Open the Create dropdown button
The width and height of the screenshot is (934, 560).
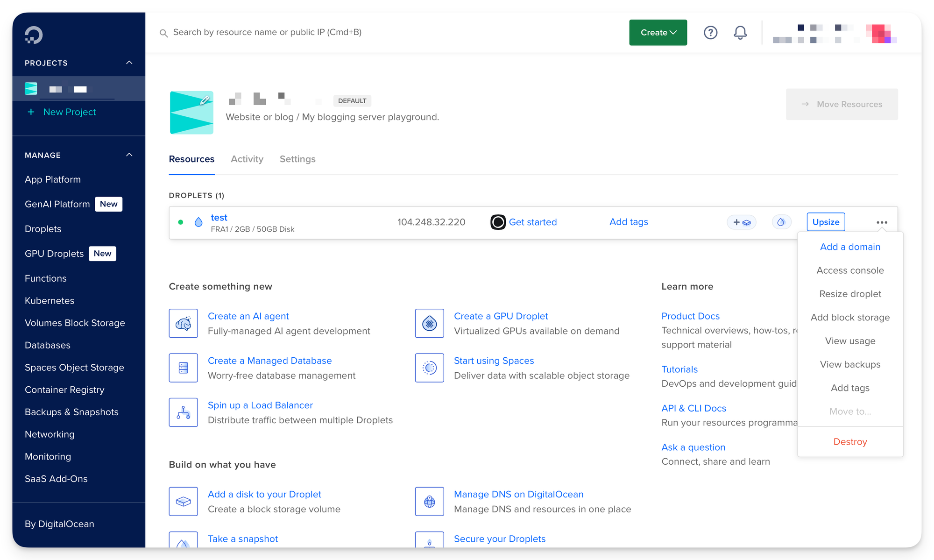658,33
